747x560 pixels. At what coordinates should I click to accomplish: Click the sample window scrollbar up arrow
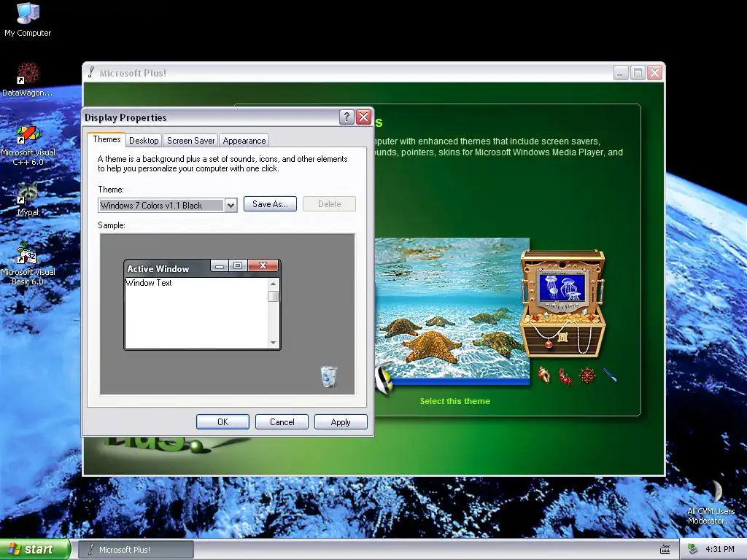[273, 284]
